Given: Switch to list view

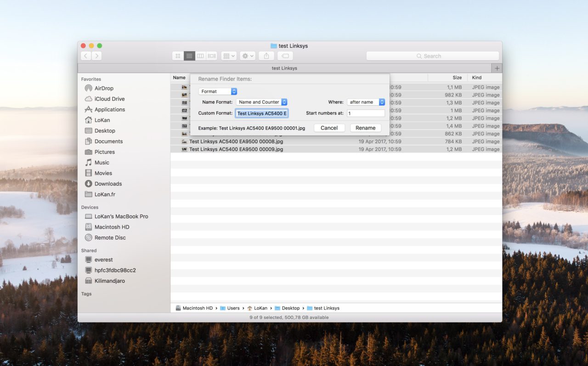Looking at the screenshot, I should [189, 56].
